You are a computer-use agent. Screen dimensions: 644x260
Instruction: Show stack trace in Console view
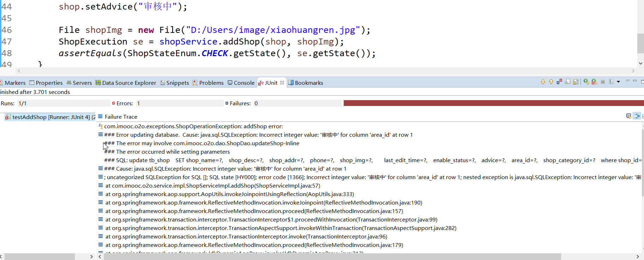[x=629, y=116]
